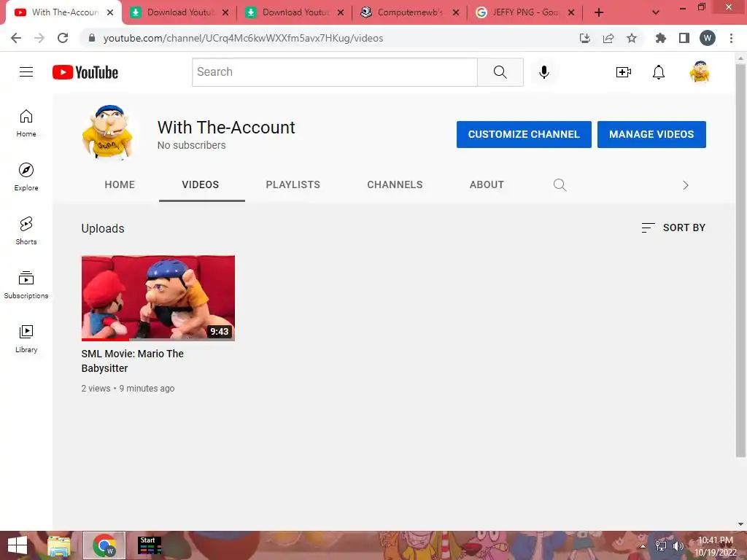This screenshot has width=747, height=560.
Task: Click the YouTube search input field
Action: (x=334, y=72)
